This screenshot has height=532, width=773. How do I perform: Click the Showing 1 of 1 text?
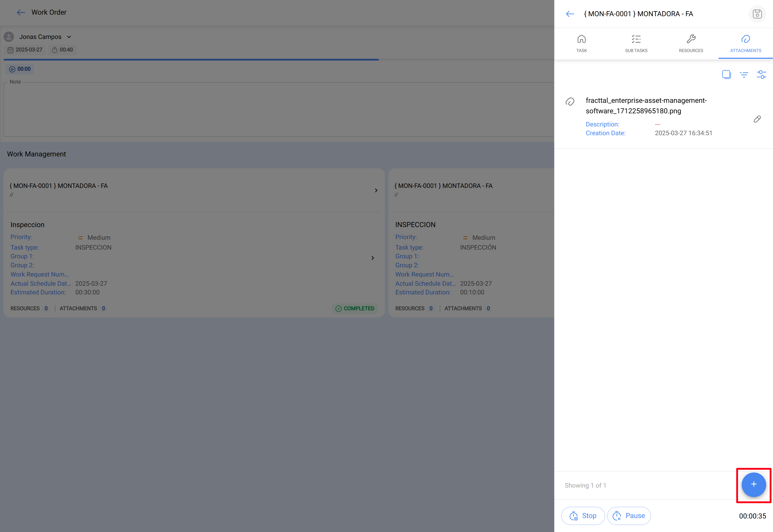[x=585, y=485]
